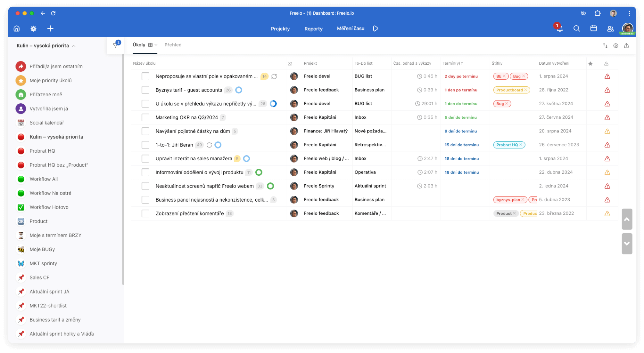
Task: Click the scroll up arrow button
Action: (x=627, y=219)
